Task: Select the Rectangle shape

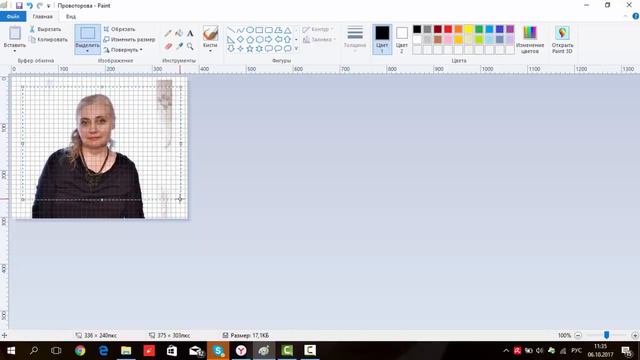Action: tap(259, 30)
